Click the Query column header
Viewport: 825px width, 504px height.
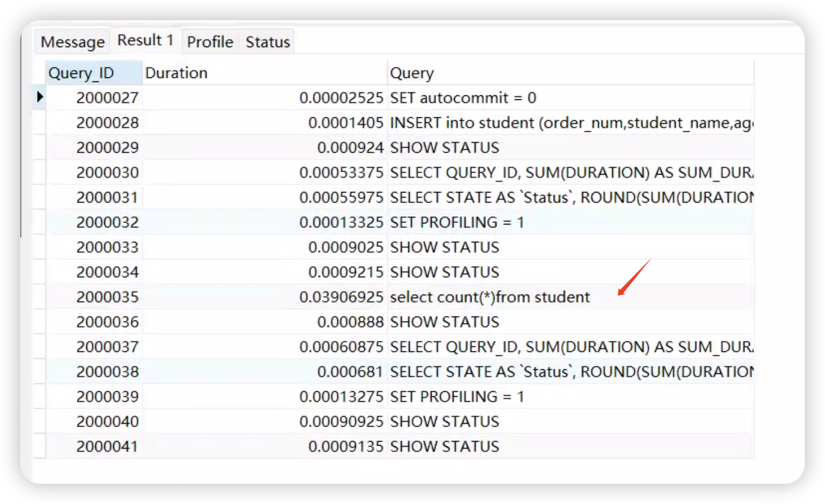570,73
